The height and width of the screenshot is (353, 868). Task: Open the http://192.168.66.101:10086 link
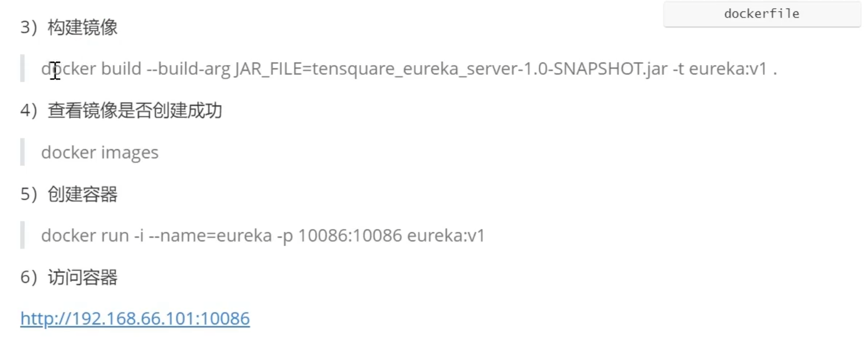click(x=135, y=319)
